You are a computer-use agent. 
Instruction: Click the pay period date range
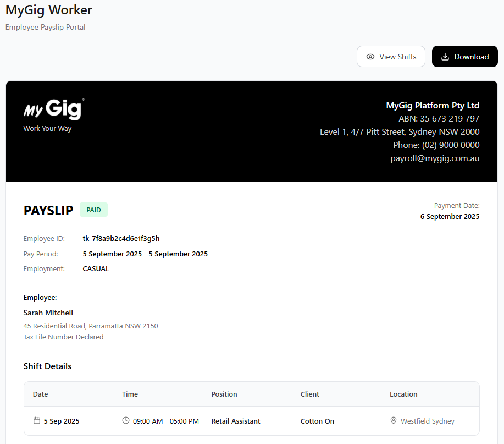point(145,254)
